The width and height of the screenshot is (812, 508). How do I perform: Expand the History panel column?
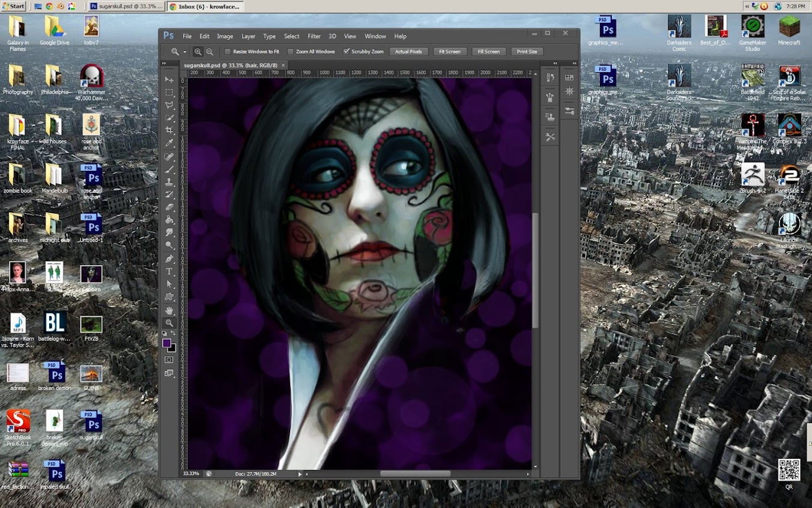coord(555,63)
